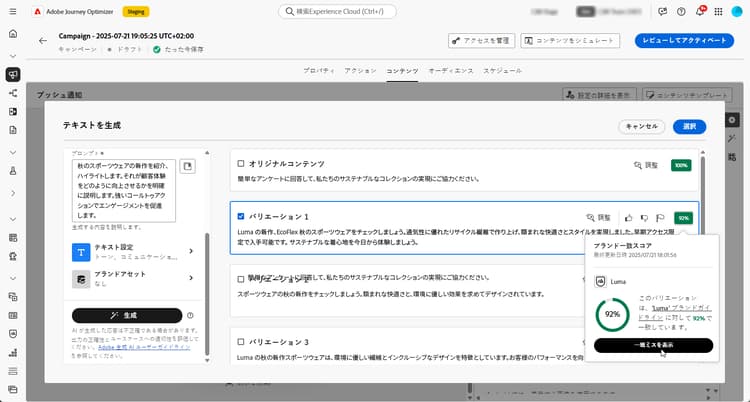
Task: Check the checkbox of the second variation card
Action: 241,279
